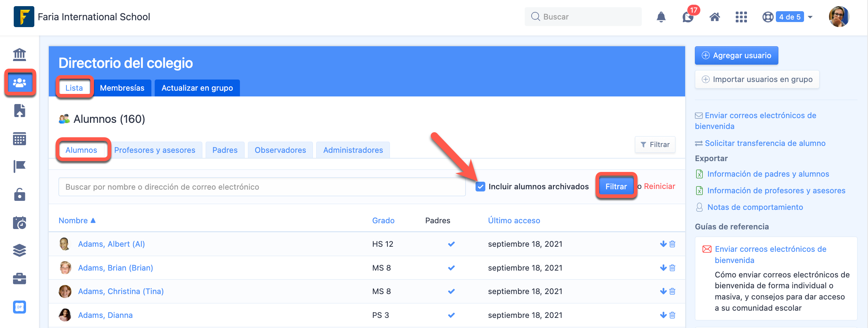The width and height of the screenshot is (868, 328).
Task: Uncheck Incluir alumnos archivados checkbox
Action: [x=480, y=187]
